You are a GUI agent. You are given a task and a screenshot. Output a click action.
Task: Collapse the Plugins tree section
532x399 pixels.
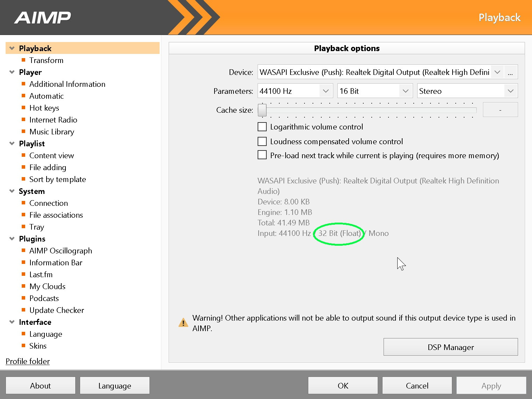tap(12, 239)
